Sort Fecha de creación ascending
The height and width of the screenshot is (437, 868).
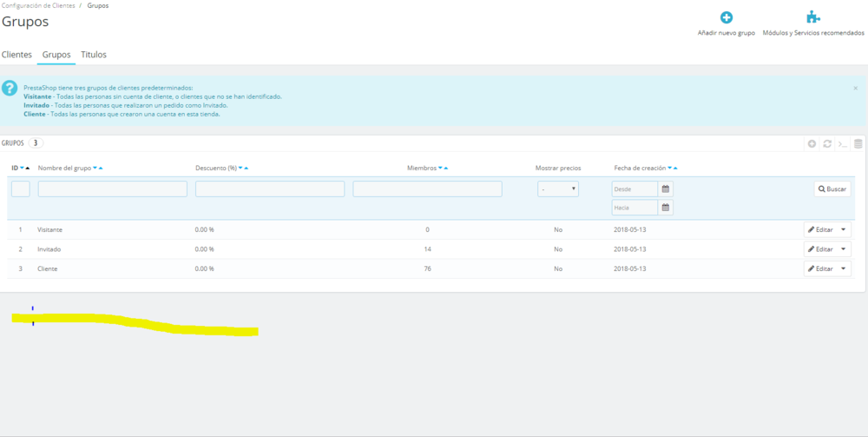click(x=675, y=168)
